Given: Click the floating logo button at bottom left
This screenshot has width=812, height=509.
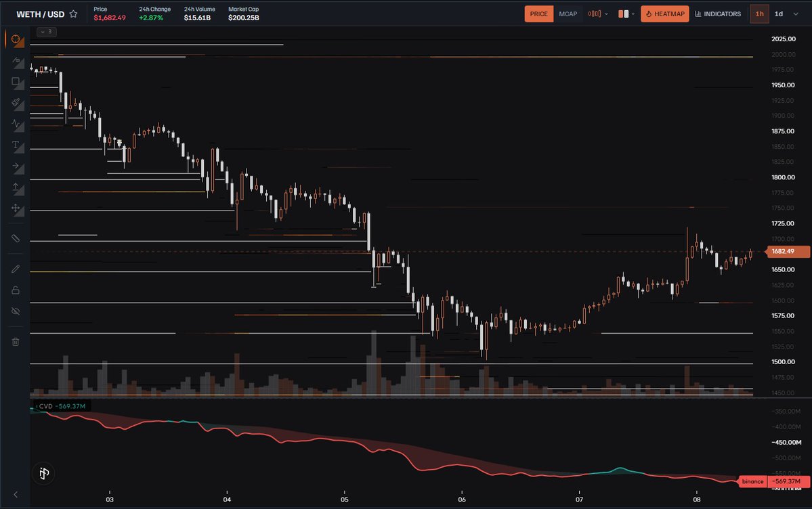Looking at the screenshot, I should click(x=44, y=473).
